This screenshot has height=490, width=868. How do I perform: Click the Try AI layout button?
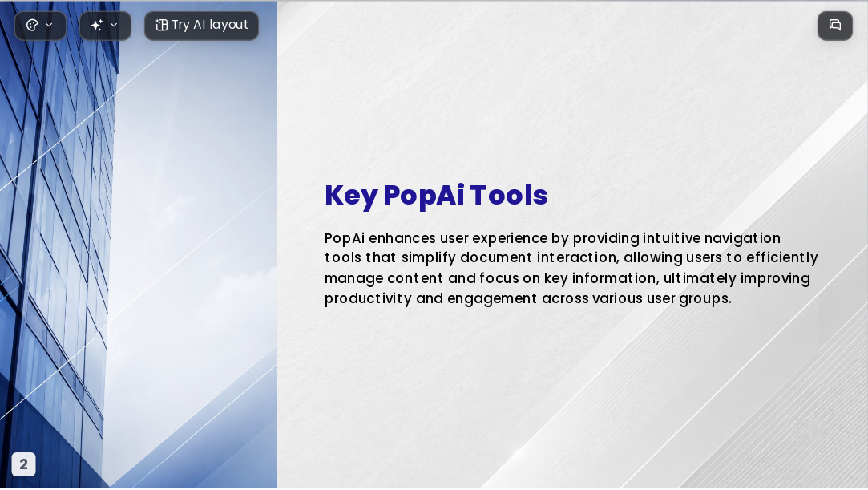(x=201, y=26)
